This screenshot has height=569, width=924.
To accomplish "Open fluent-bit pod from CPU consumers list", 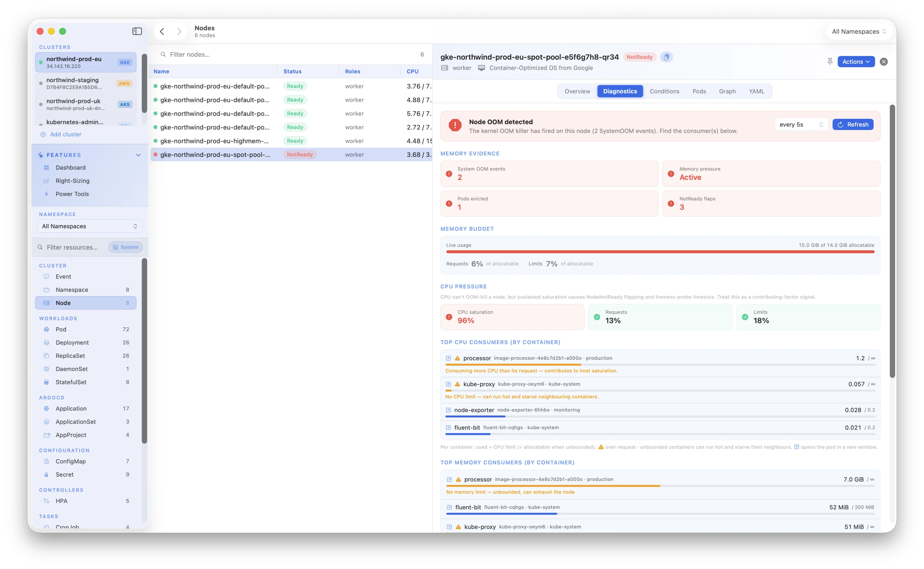I will coord(448,428).
